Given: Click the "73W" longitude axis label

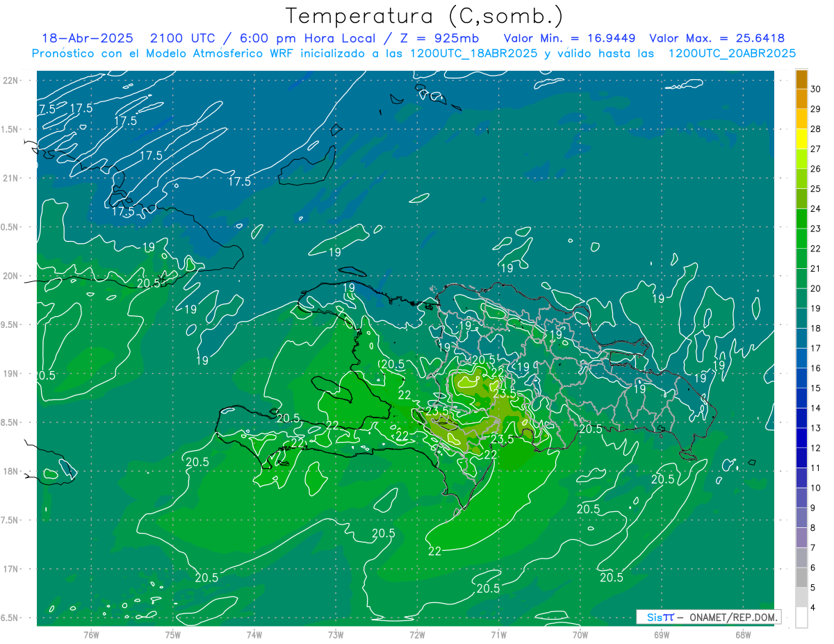Looking at the screenshot, I should pos(336,634).
